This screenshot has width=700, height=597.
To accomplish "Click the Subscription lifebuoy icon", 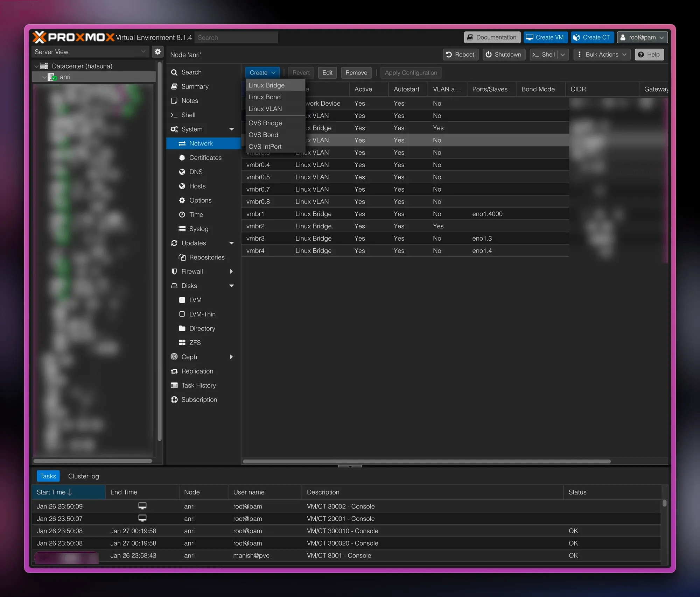I will (x=174, y=399).
